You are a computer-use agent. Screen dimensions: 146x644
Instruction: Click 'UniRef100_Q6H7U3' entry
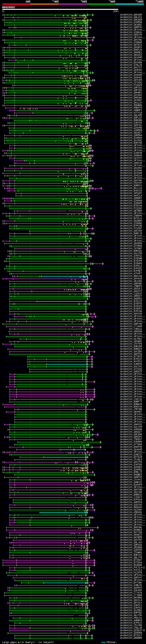pos(131,354)
